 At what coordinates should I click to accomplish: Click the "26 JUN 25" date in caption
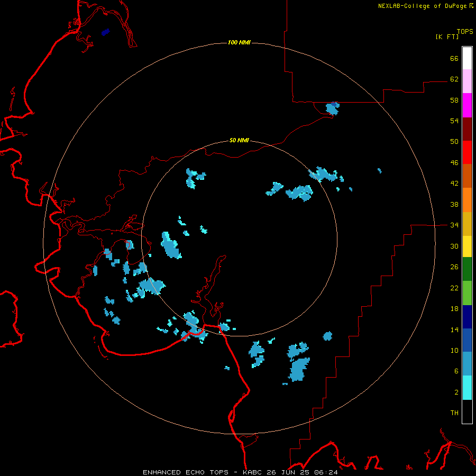click(288, 472)
